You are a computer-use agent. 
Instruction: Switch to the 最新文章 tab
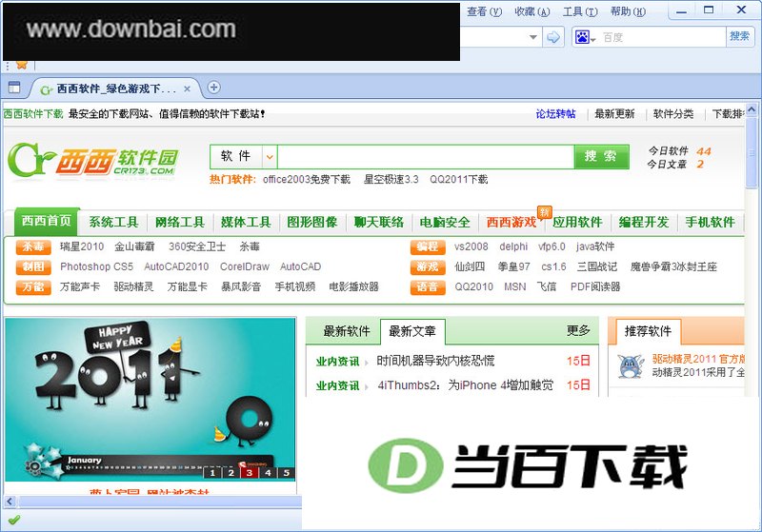[412, 331]
